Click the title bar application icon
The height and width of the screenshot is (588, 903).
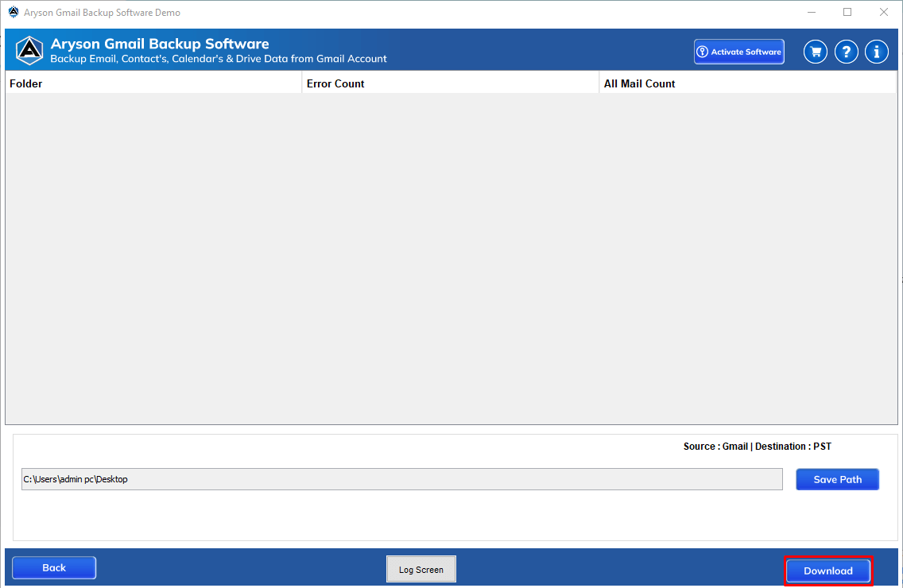pyautogui.click(x=14, y=12)
